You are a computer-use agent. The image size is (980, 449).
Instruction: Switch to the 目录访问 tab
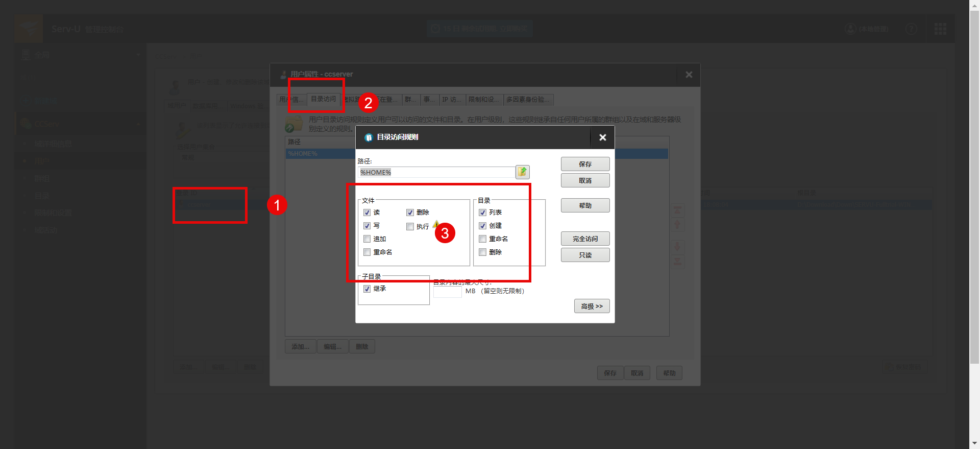click(x=324, y=99)
